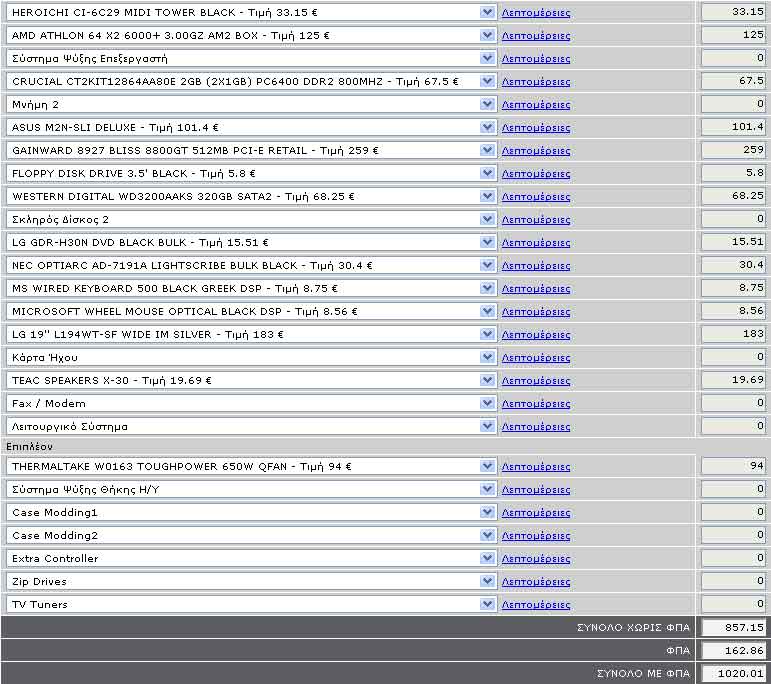Expand the Μνήμη 2 dropdown
Viewport: 771px width, 684px height.
(x=251, y=104)
